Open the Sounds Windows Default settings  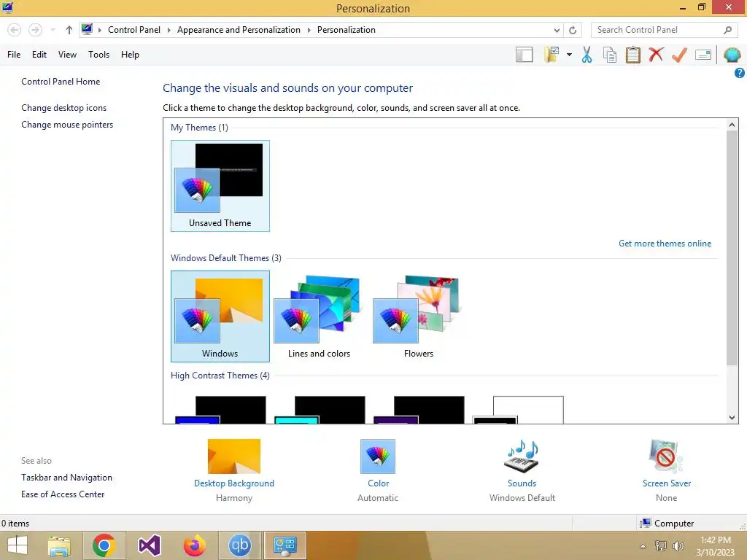pos(522,470)
